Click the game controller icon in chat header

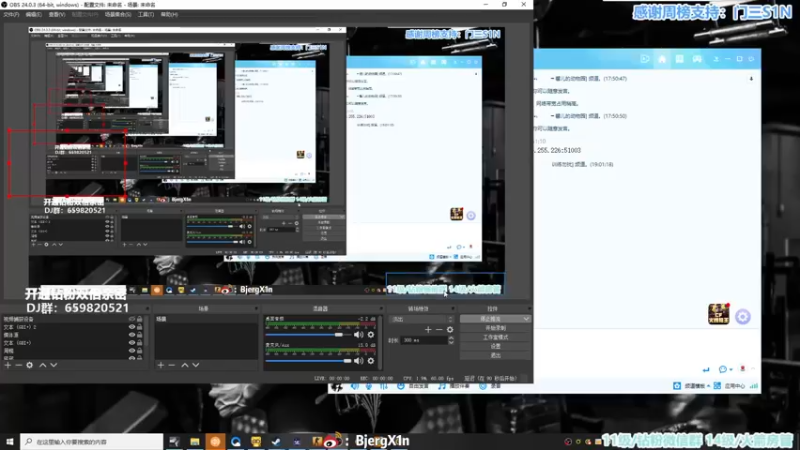[697, 59]
